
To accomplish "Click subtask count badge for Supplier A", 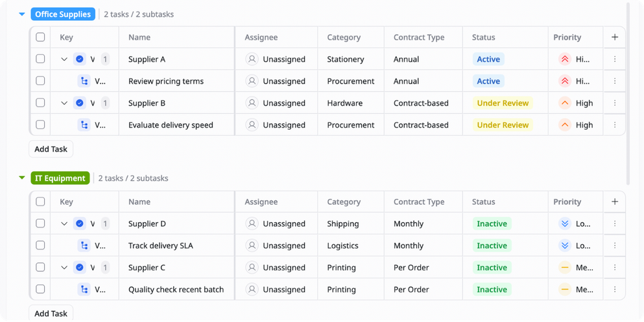I will (x=105, y=59).
